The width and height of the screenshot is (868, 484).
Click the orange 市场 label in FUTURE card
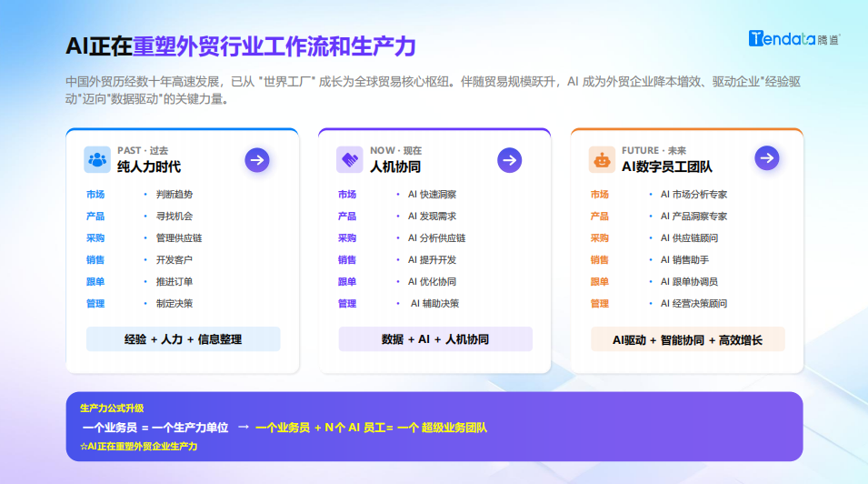coord(600,195)
